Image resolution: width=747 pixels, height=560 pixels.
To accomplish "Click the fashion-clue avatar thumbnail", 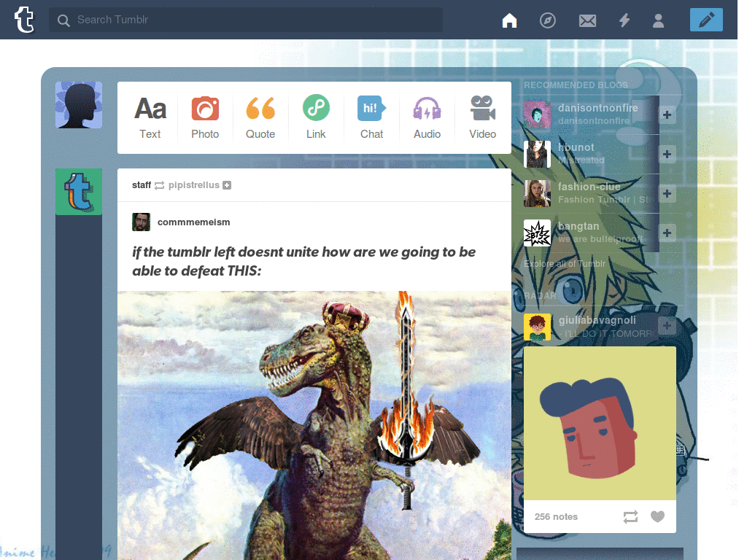I will tap(537, 193).
